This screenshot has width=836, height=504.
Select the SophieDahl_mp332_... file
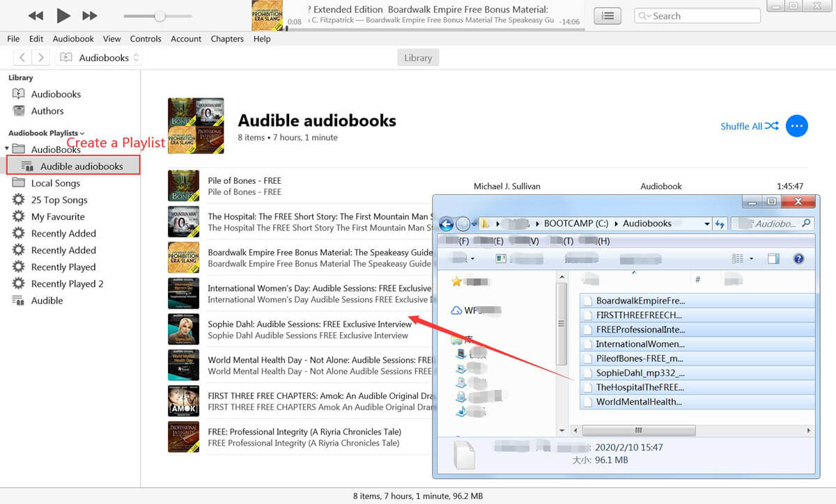pos(697,372)
